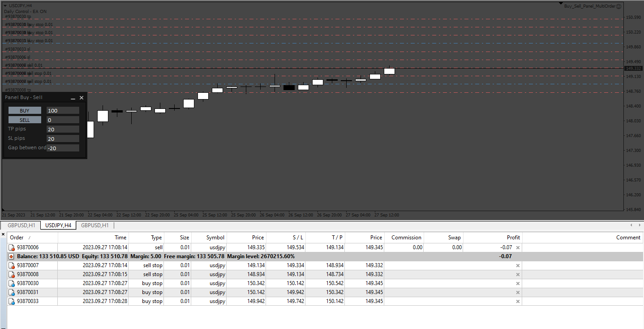
Task: Click the order icon beside 93870033
Action: (x=12, y=301)
